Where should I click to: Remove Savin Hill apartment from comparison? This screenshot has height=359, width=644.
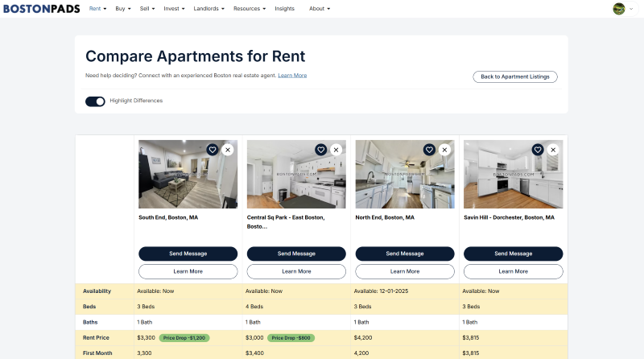point(553,150)
